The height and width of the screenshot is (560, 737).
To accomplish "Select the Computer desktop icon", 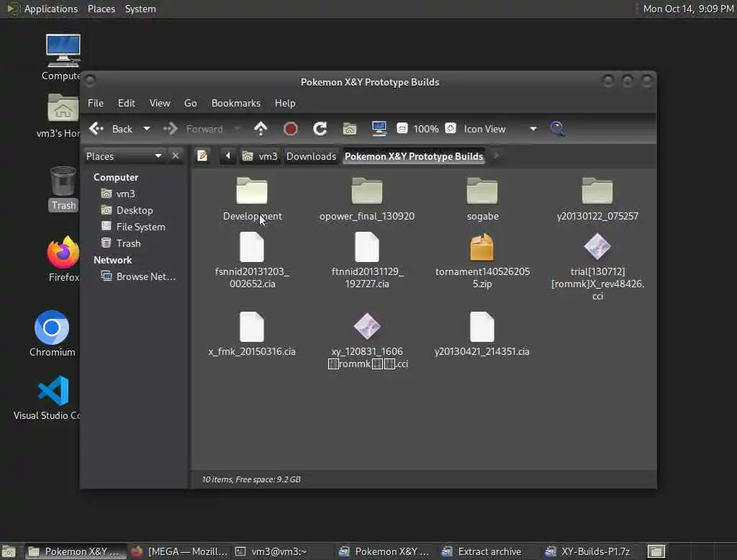I will [63, 57].
